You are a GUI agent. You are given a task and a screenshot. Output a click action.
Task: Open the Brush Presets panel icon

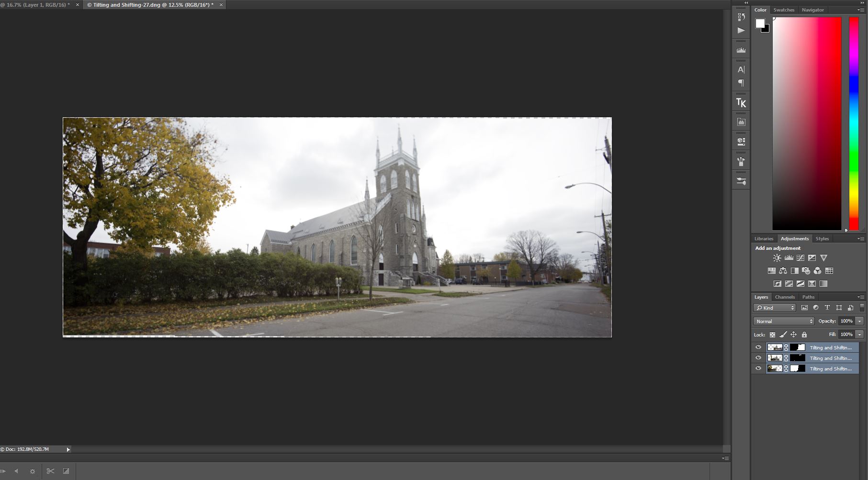click(x=741, y=161)
